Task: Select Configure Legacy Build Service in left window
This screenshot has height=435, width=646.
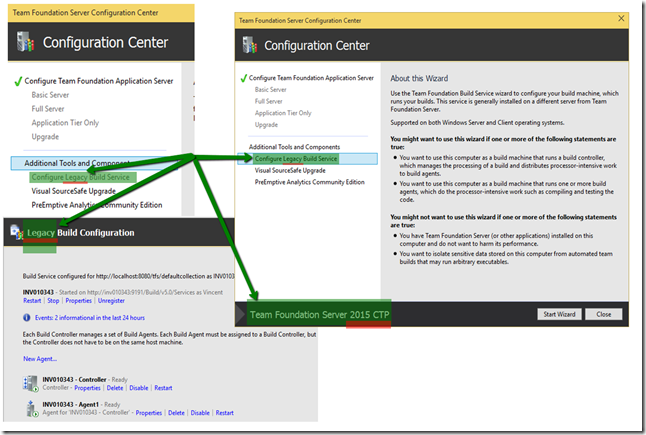Action: tap(81, 177)
